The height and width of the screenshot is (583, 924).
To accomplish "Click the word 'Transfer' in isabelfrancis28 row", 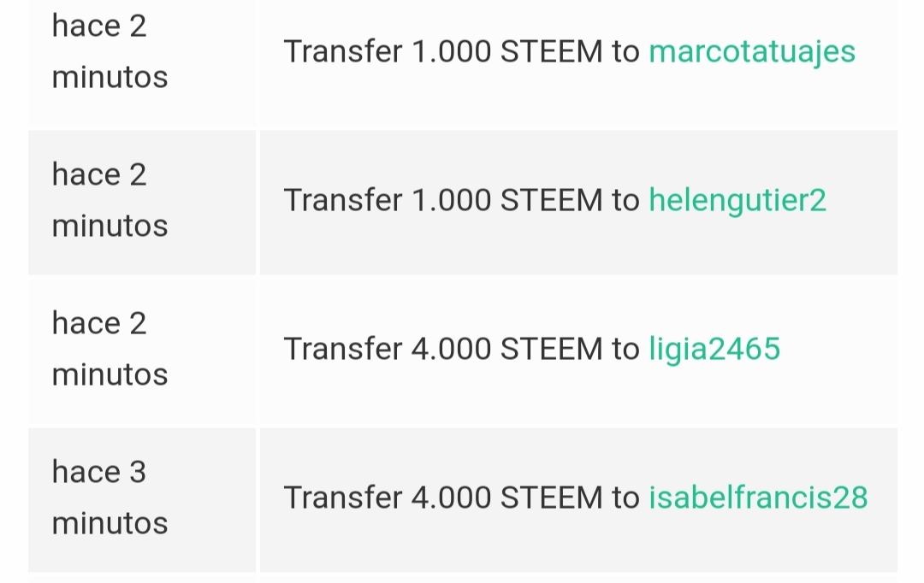I will pos(342,498).
